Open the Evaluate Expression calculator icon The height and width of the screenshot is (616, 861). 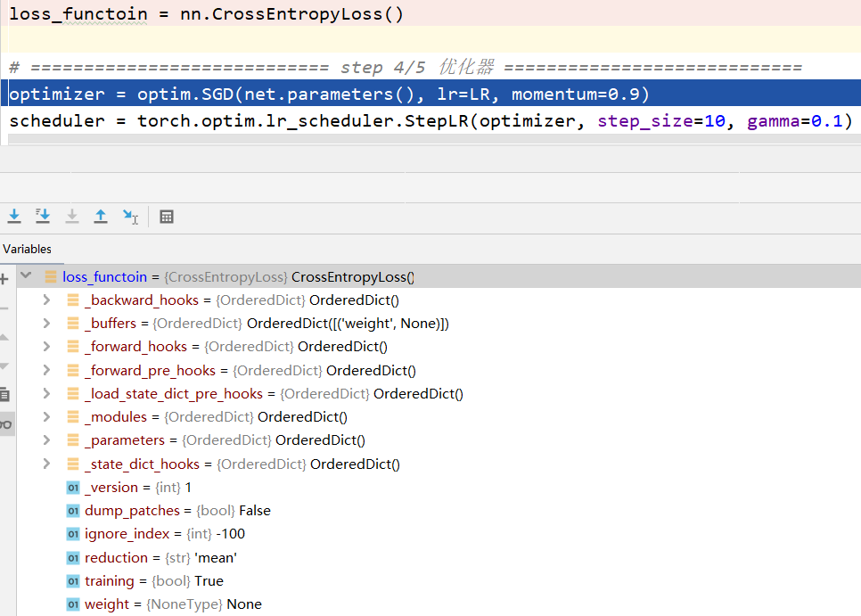pyautogui.click(x=167, y=217)
